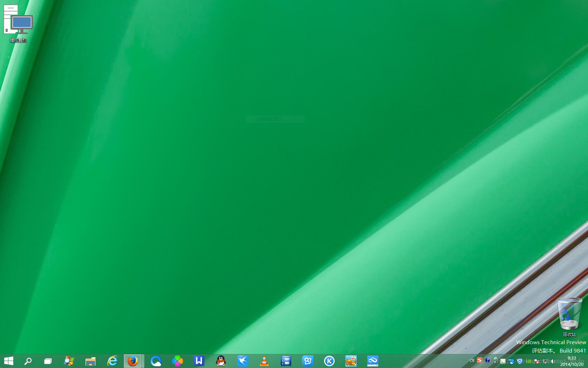Open the network connection tray icon
Screen dimensions: 588x368
(545, 361)
